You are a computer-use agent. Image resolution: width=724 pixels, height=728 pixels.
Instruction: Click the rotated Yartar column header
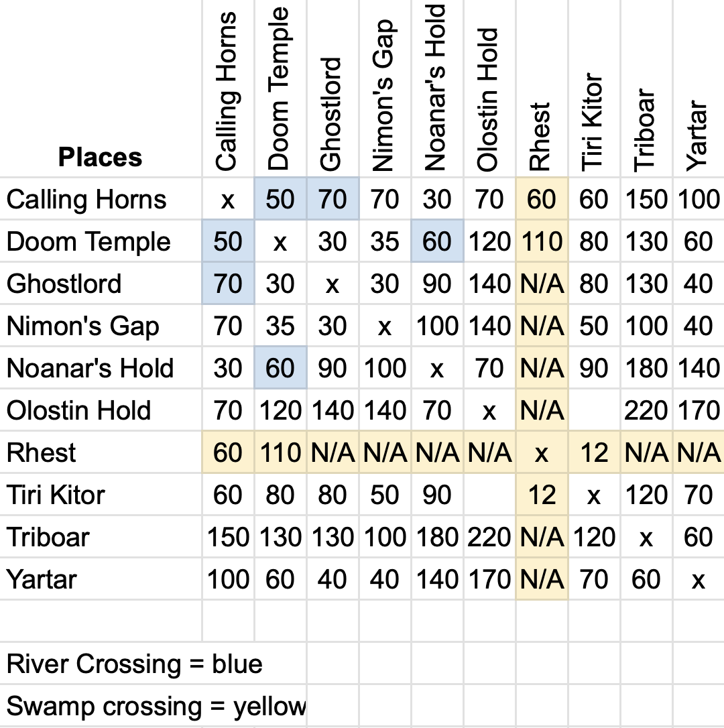(698, 134)
